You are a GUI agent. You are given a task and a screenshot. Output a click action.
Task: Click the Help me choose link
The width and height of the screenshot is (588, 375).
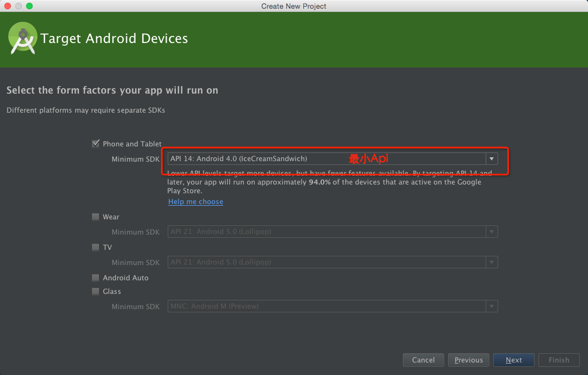[195, 202]
